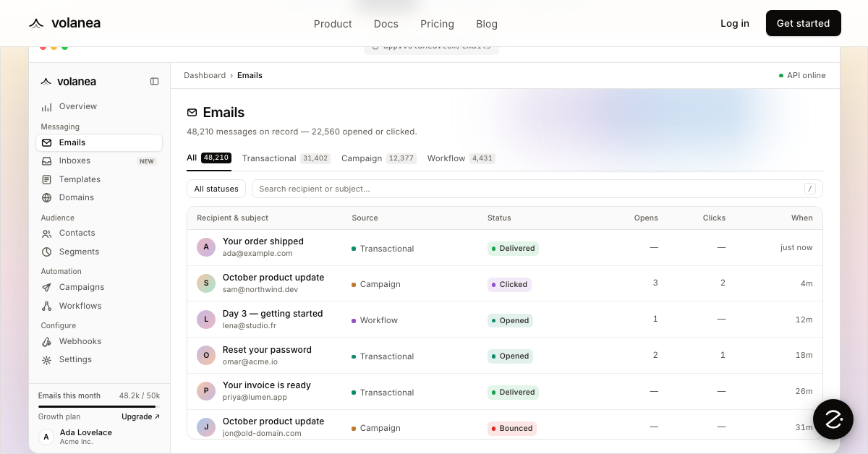Click the Log in link
The image size is (868, 454).
point(735,23)
